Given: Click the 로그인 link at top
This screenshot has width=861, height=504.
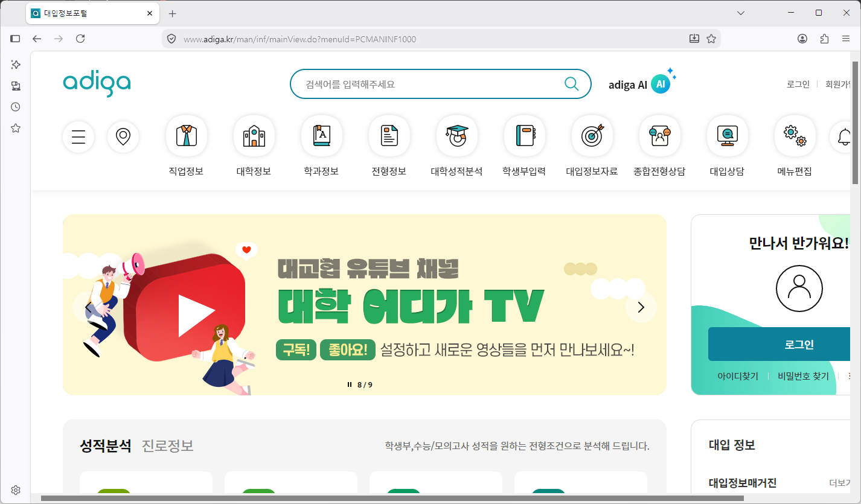Looking at the screenshot, I should click(x=798, y=84).
